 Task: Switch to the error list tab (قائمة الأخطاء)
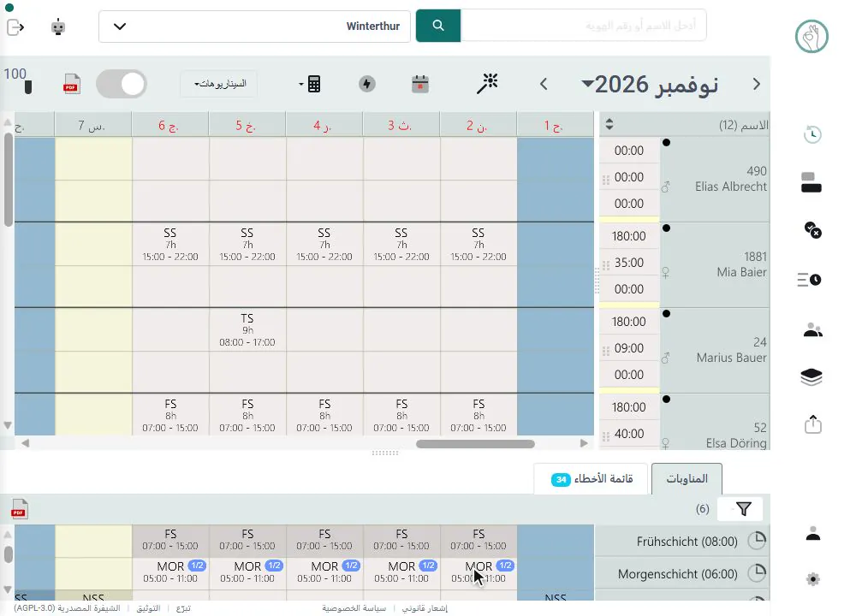(591, 478)
